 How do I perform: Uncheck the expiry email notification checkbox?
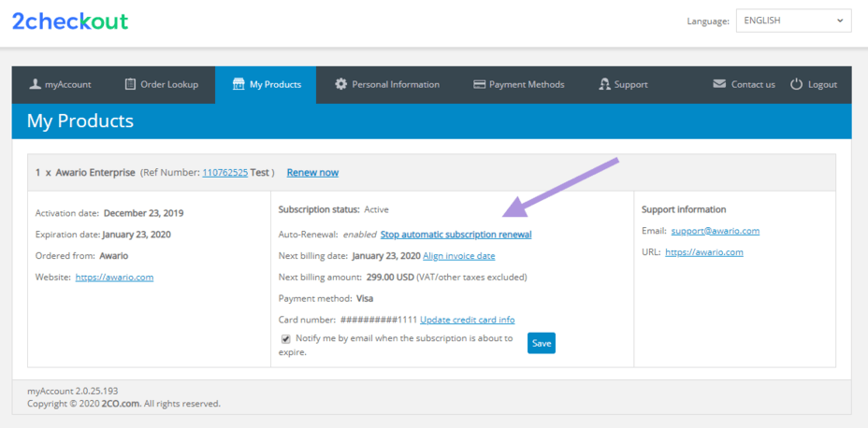point(285,339)
